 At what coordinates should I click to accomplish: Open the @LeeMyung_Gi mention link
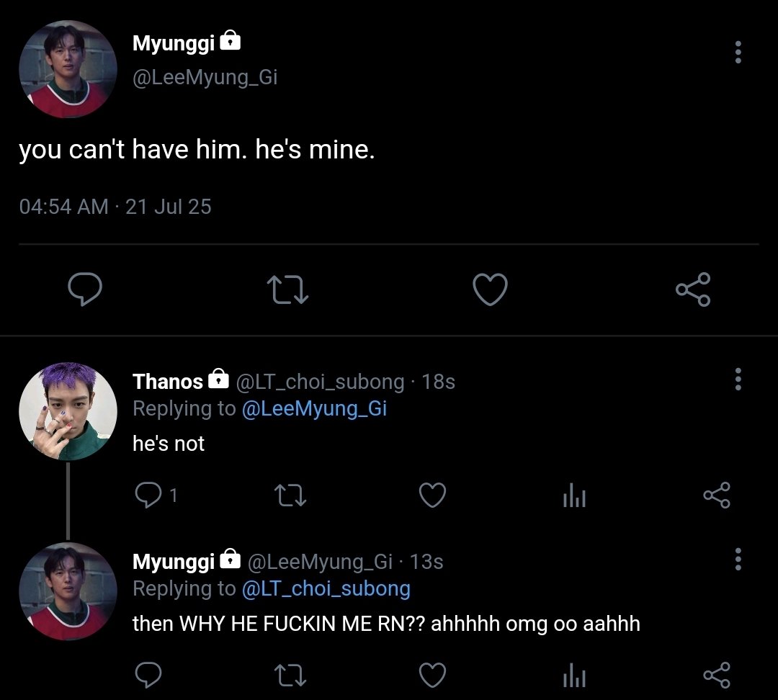[x=314, y=408]
